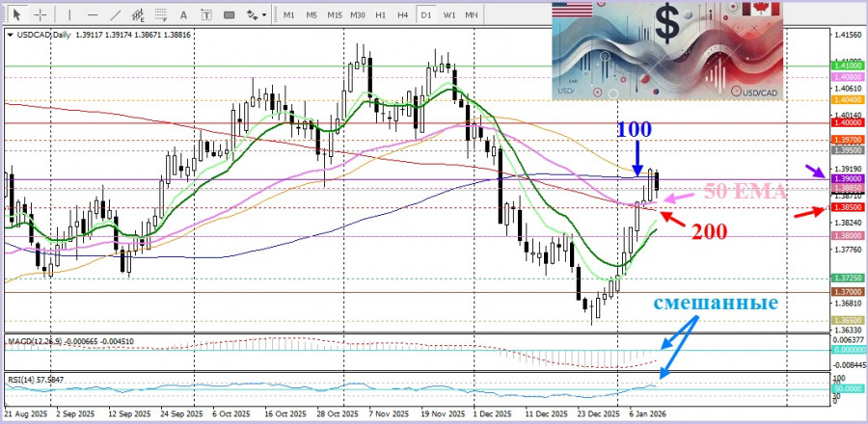
Task: Click the 1.40800 price level label
Action: click(x=848, y=77)
